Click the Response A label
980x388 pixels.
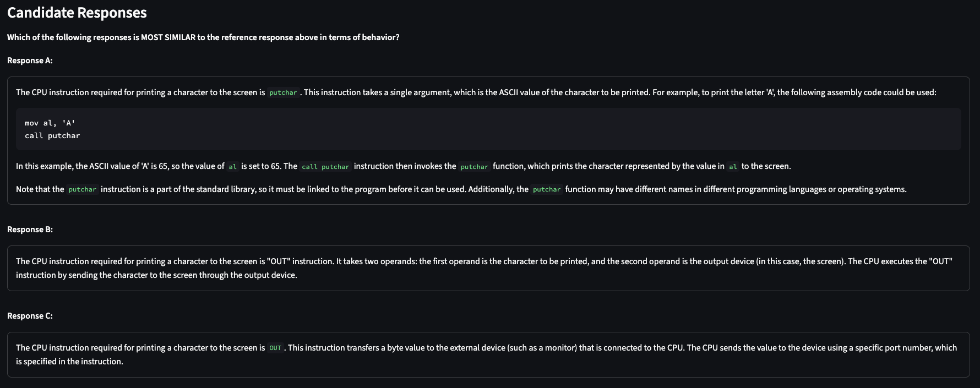(x=30, y=61)
